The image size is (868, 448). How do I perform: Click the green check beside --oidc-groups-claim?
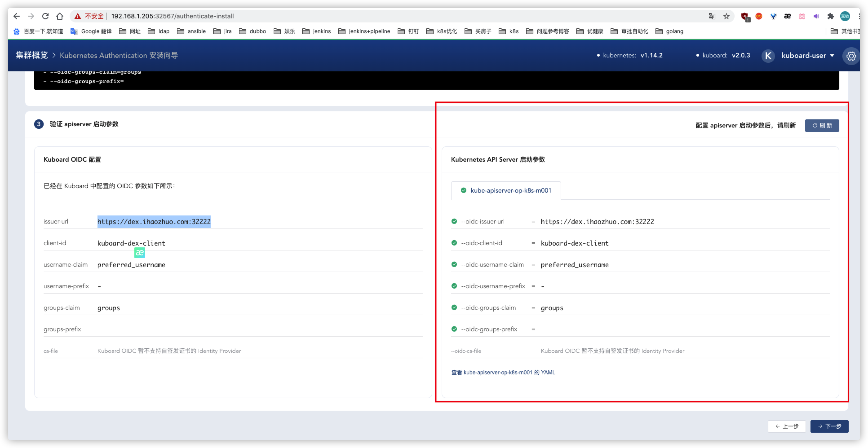click(x=454, y=308)
